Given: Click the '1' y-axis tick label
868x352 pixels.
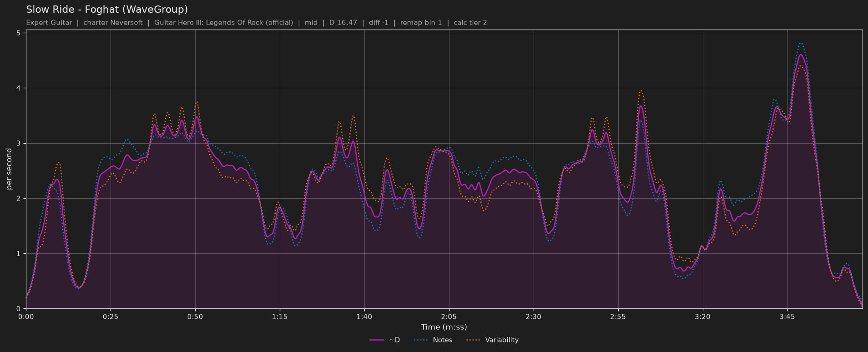Looking at the screenshot, I should pyautogui.click(x=18, y=253).
